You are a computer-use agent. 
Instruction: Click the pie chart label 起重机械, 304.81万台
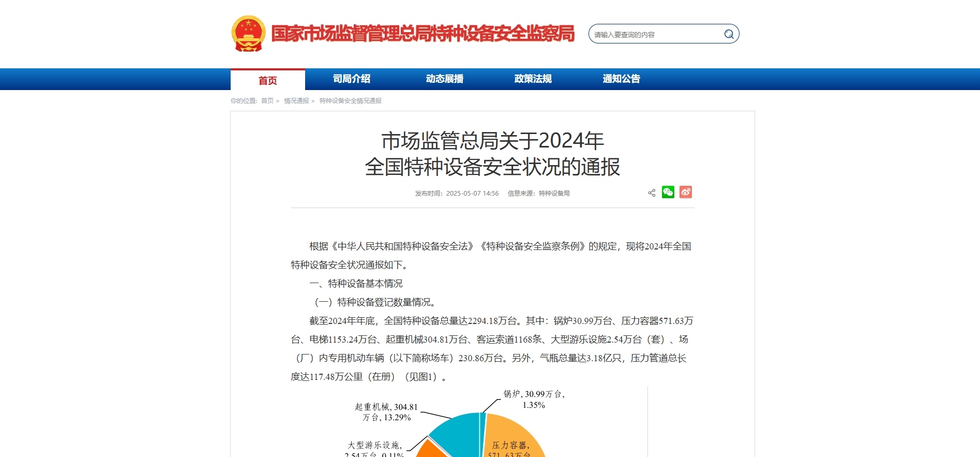386,412
